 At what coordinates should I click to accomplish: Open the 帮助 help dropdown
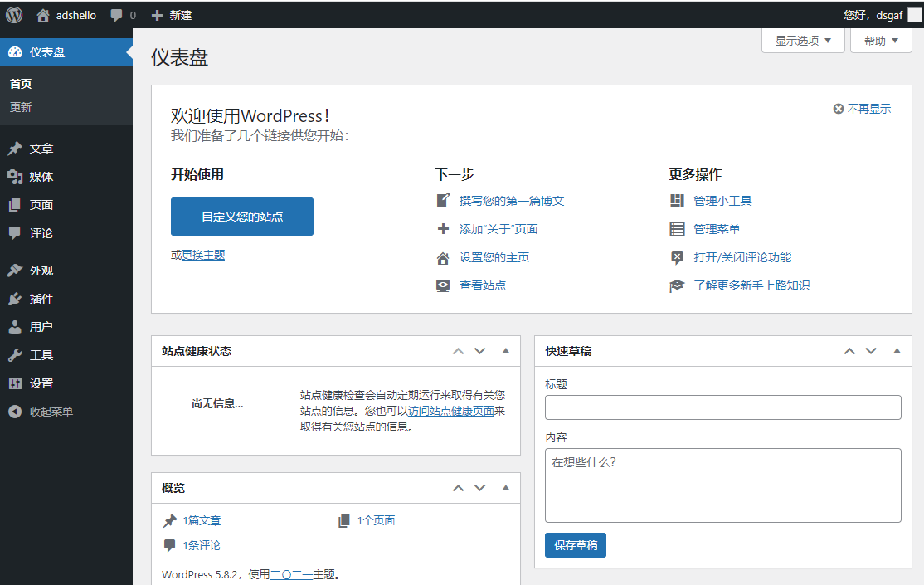pyautogui.click(x=881, y=41)
